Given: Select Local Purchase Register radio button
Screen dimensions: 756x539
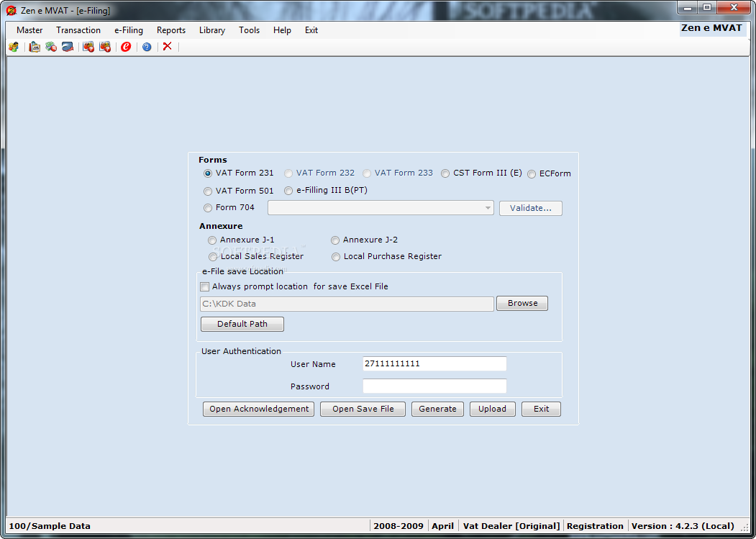Looking at the screenshot, I should [336, 257].
